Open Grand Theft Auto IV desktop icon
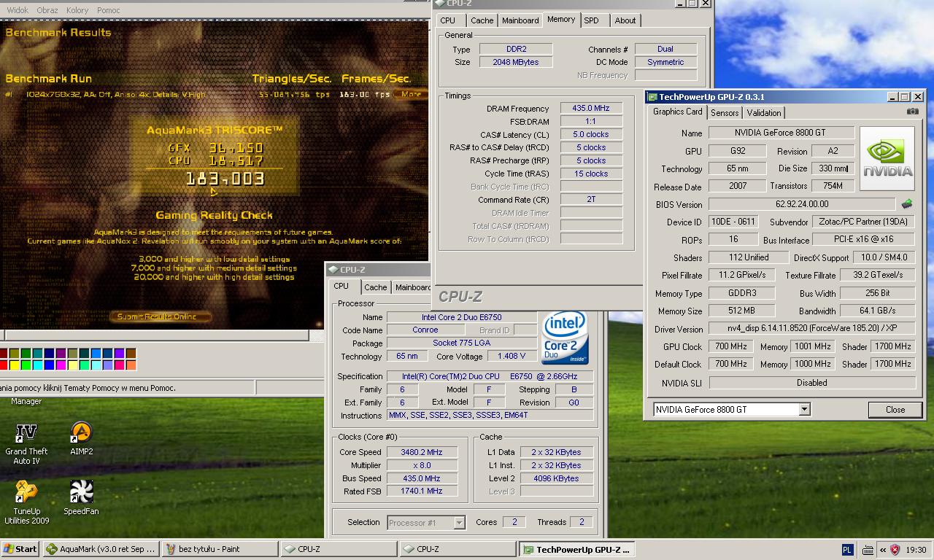This screenshot has width=934, height=560. [x=26, y=443]
